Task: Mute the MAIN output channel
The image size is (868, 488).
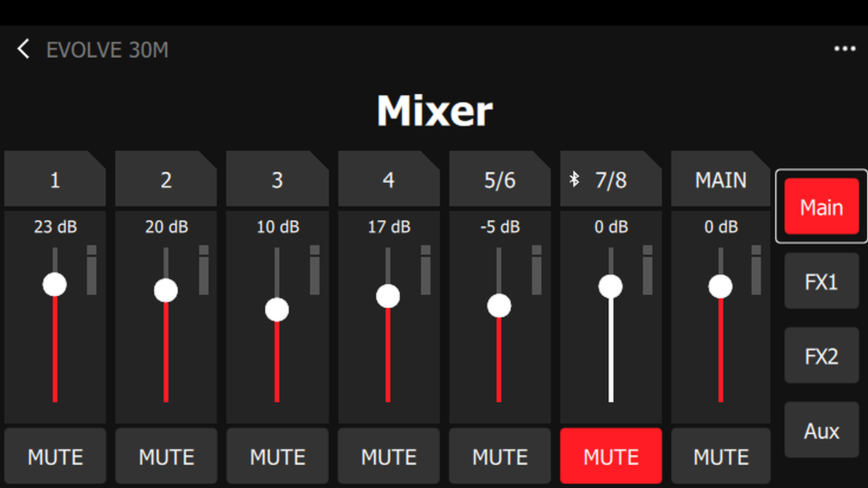Action: (721, 456)
